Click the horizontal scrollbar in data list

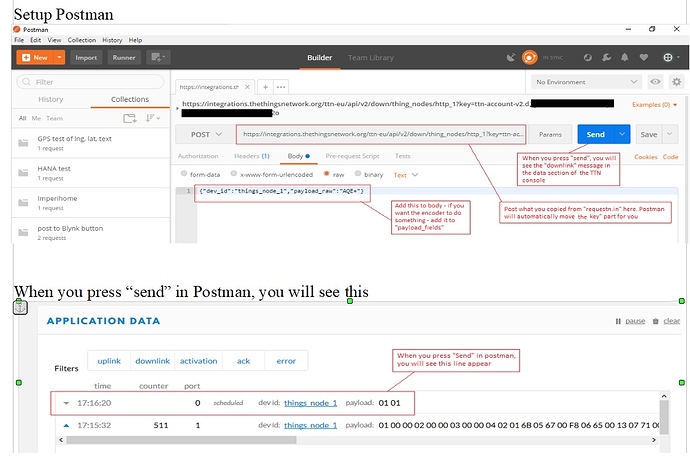coord(181,440)
